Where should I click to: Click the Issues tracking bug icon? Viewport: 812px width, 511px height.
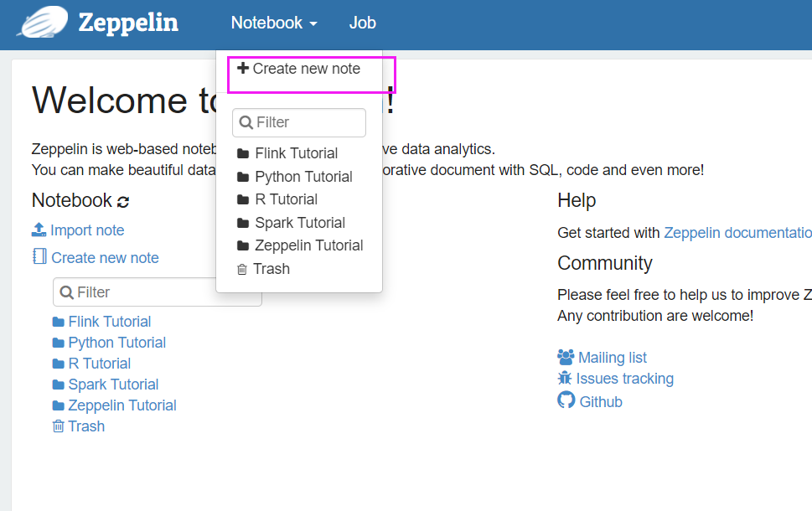(x=565, y=378)
